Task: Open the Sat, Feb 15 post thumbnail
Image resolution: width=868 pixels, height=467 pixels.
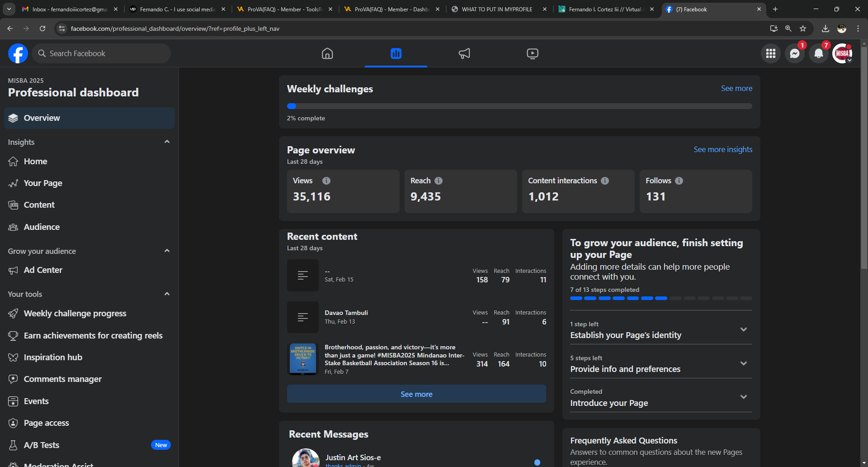Action: (303, 275)
